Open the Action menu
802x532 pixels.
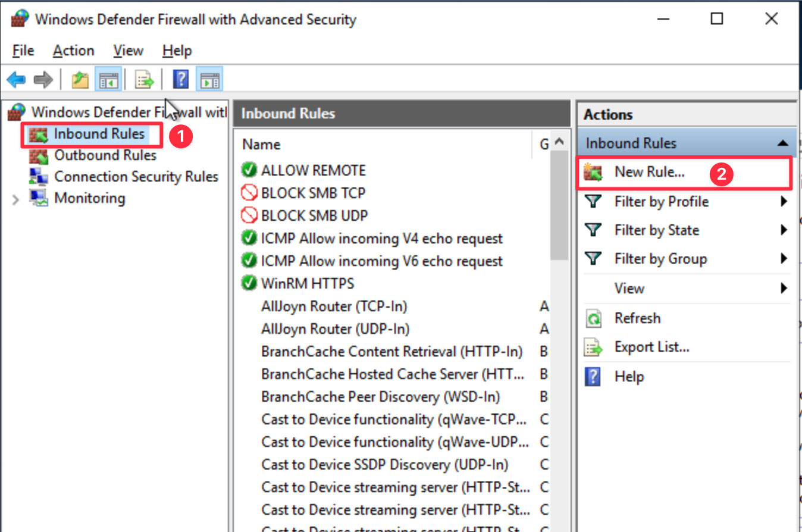[x=73, y=51]
